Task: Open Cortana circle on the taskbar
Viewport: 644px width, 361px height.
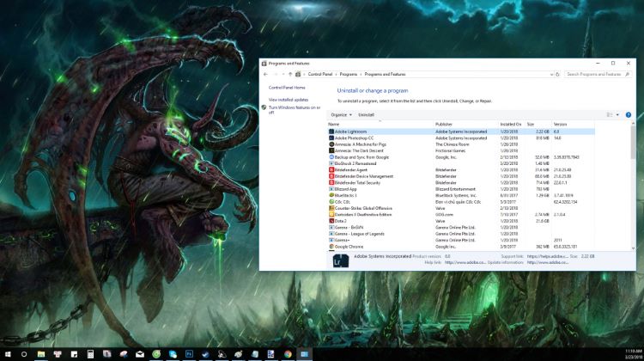Action: [24, 354]
